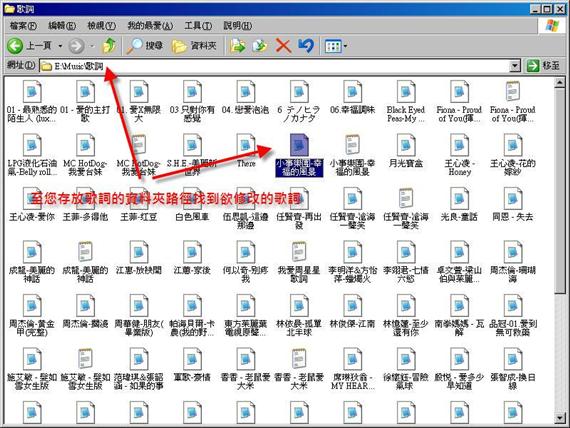Open the 我的最愛(A) menu
Screen dimensions: 570x428
[150, 26]
